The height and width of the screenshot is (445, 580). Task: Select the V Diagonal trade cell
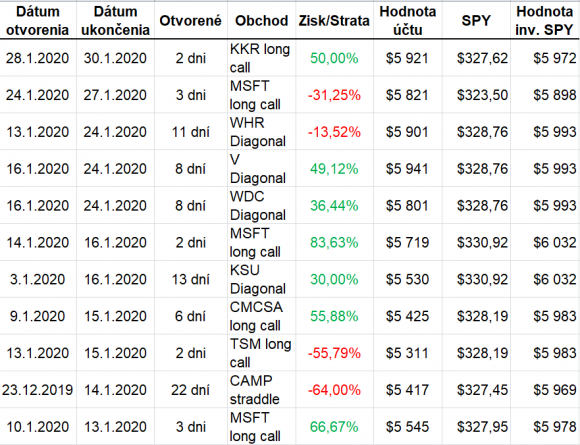tap(261, 169)
